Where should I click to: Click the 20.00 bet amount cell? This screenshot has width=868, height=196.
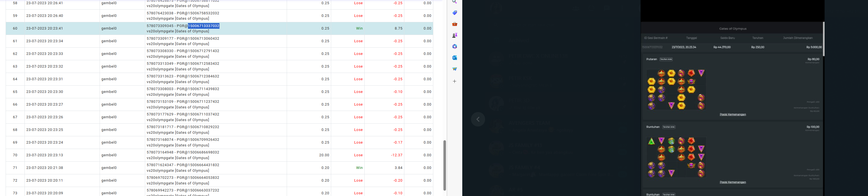[324, 155]
